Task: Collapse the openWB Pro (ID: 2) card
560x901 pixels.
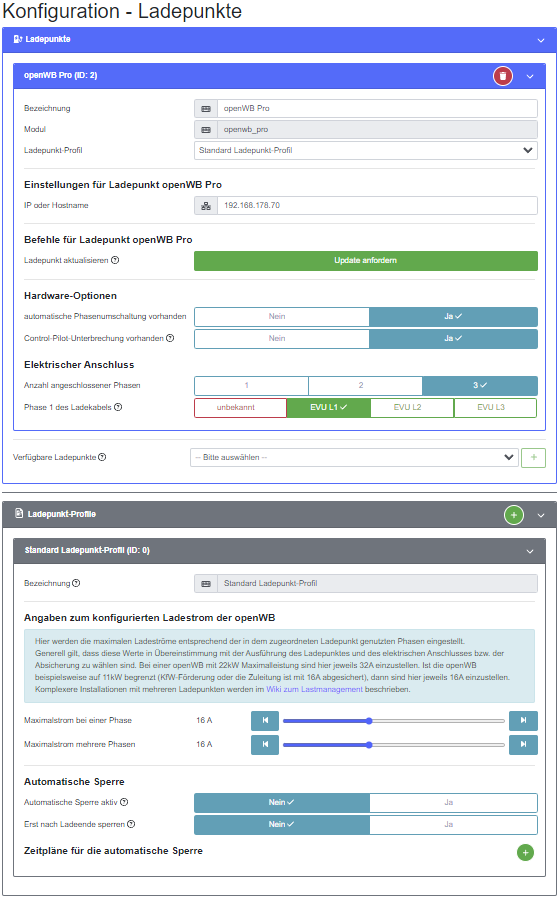Action: (530, 76)
